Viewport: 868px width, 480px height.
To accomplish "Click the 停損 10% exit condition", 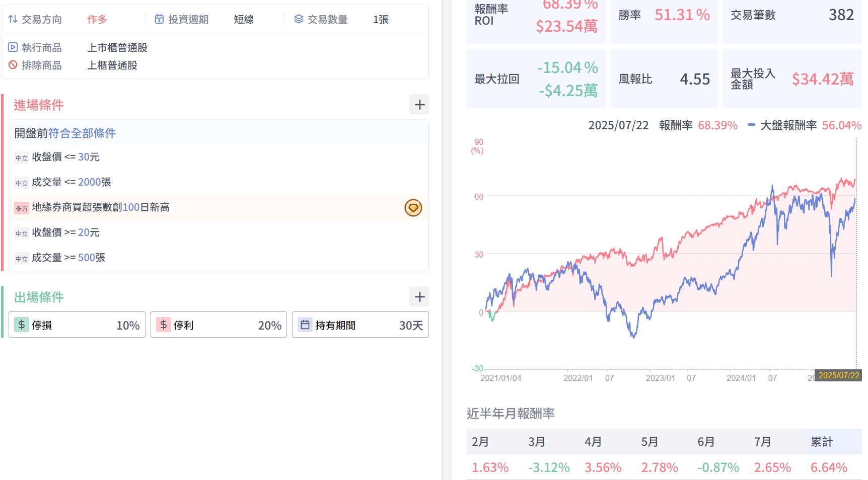I will (x=77, y=325).
